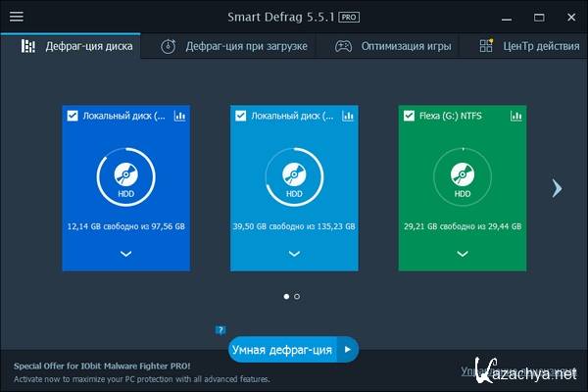
Task: Uncheck the first local disk checkbox
Action: [73, 116]
